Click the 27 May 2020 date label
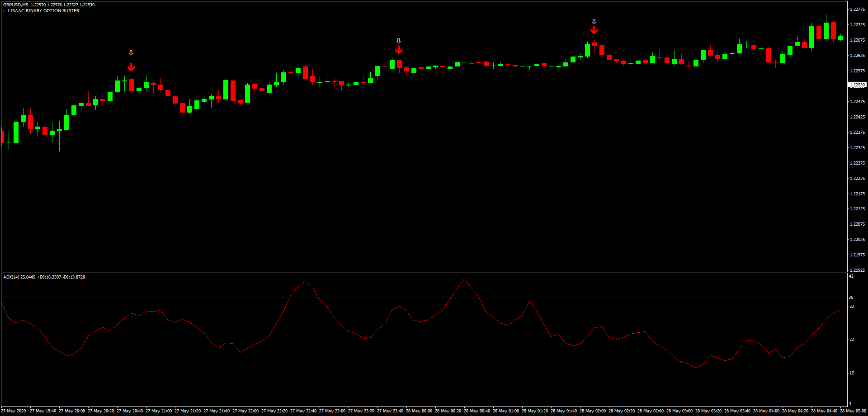868x416 pixels. [12, 411]
